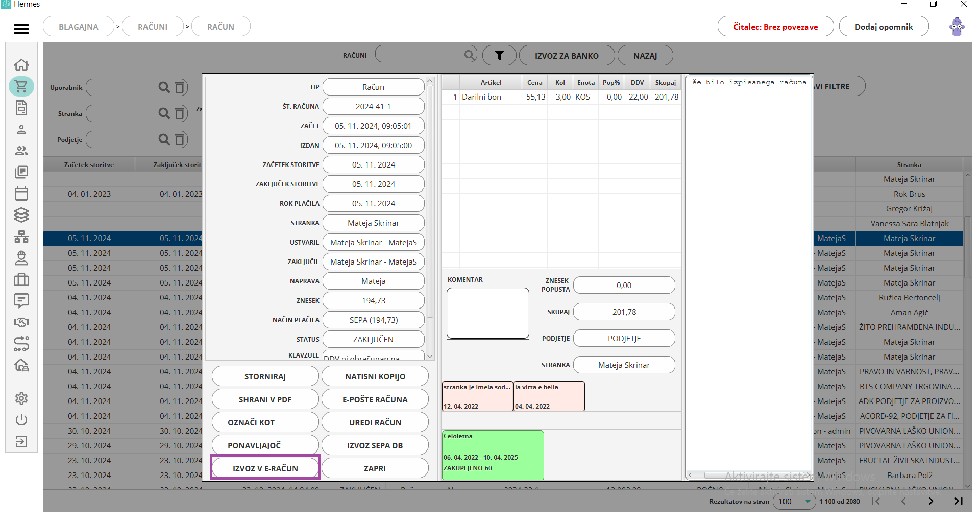Open the document clipboard sidebar icon

click(21, 108)
